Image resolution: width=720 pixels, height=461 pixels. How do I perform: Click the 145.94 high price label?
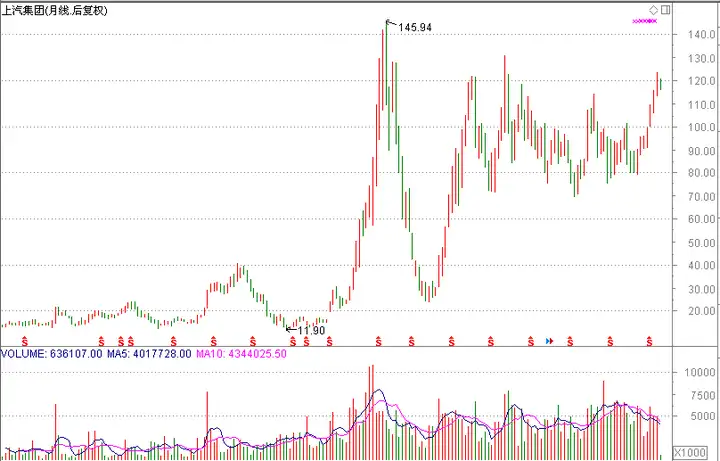coord(415,28)
